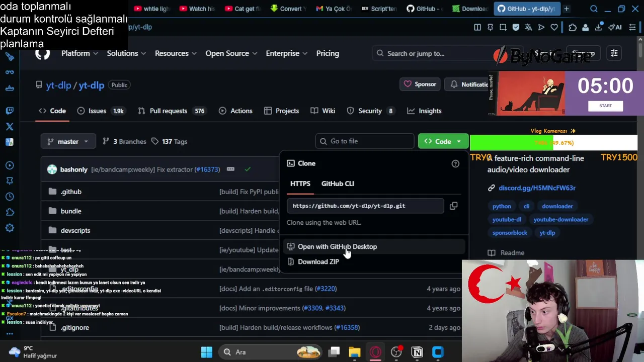
Task: Open the Security tab
Action: 371,111
